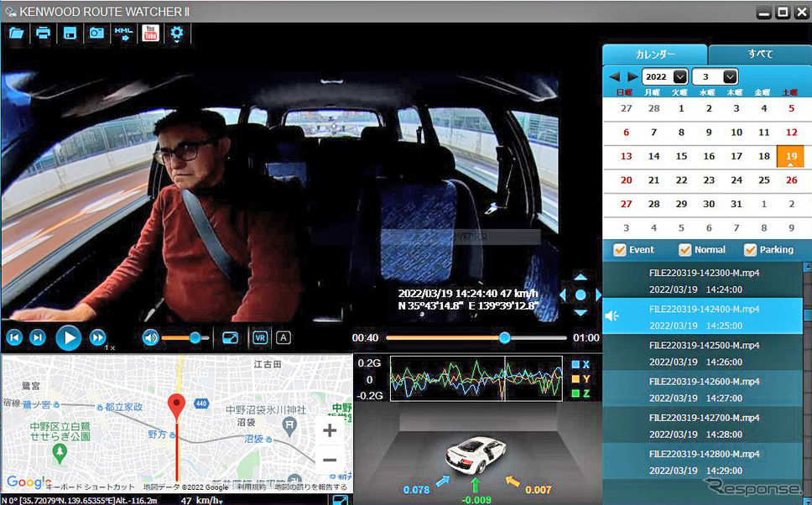Toggle the Normal checkbox
The height and width of the screenshot is (505, 812).
pyautogui.click(x=684, y=250)
